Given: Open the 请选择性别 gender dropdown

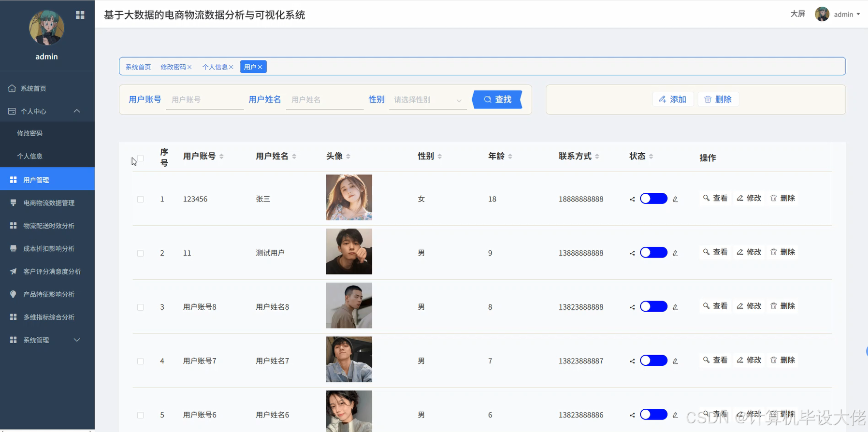Looking at the screenshot, I should 428,100.
